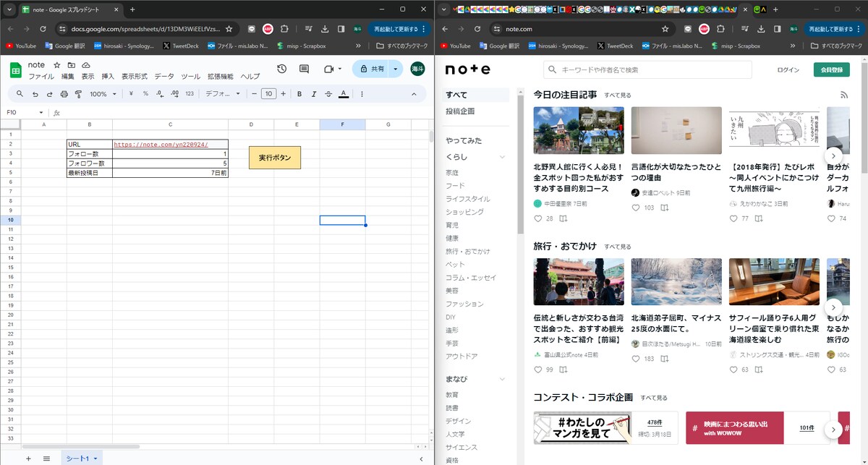Toggle italic formatting in Sheets

(313, 94)
